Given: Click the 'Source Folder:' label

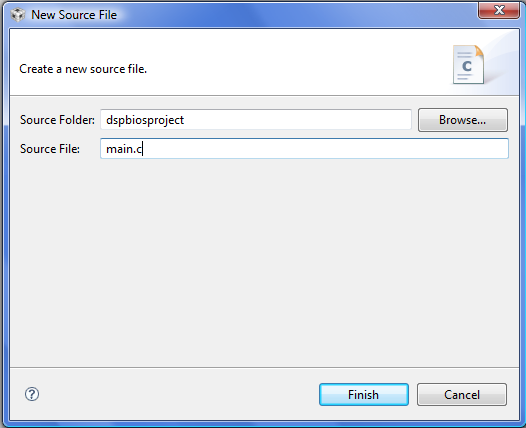Looking at the screenshot, I should coord(57,120).
